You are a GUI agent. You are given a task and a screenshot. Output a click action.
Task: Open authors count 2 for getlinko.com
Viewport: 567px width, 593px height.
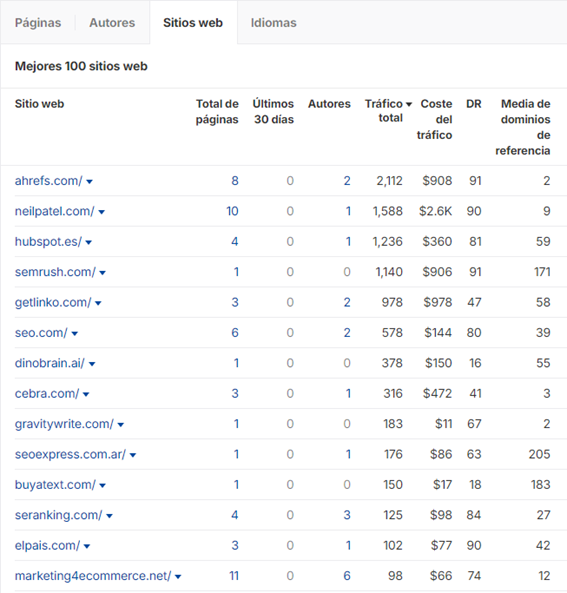pyautogui.click(x=347, y=302)
